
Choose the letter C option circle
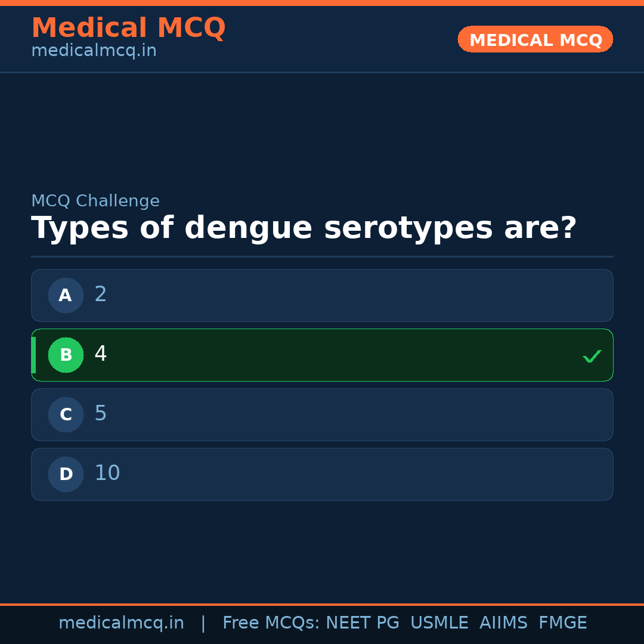click(66, 414)
